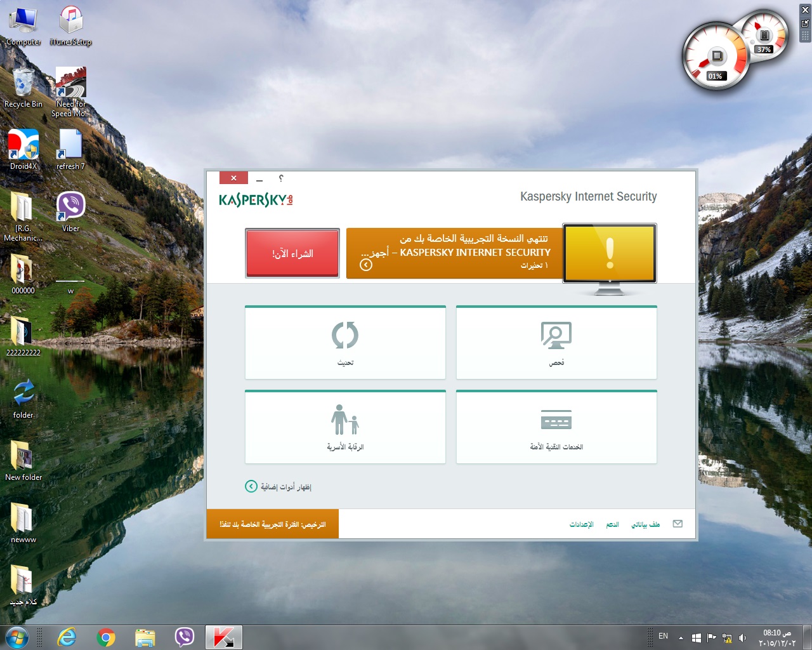Viewport: 812px width, 650px height.
Task: Select the R.G. Mechanics folder
Action: click(23, 216)
